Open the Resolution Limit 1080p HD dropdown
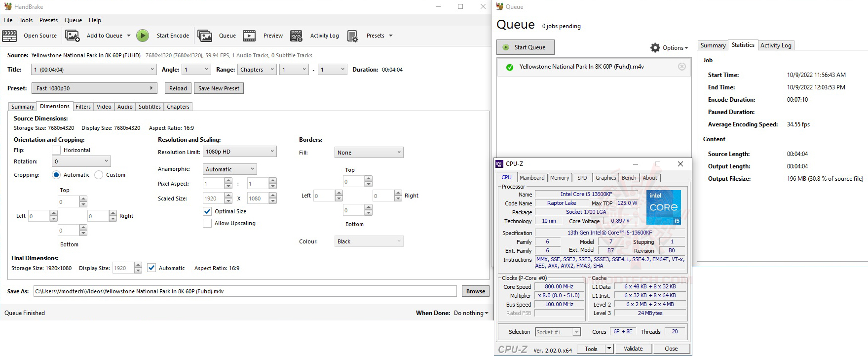This screenshot has width=868, height=356. point(240,152)
